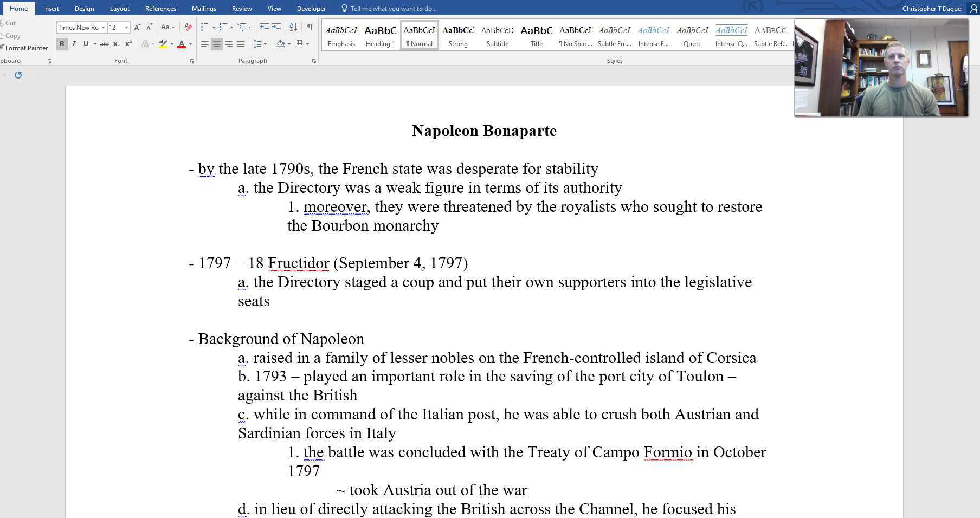The image size is (980, 518).
Task: Click the text highlight color icon
Action: click(162, 44)
